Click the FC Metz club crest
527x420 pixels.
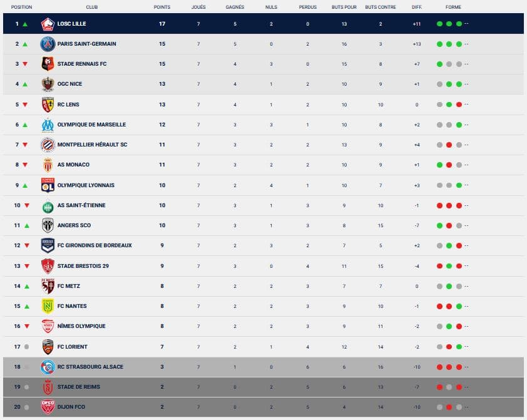coord(48,286)
